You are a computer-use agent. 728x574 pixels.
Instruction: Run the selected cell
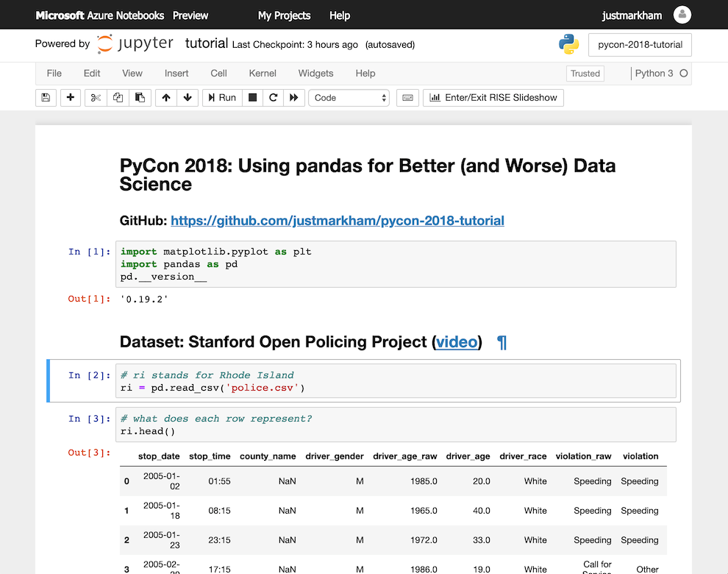pyautogui.click(x=221, y=97)
